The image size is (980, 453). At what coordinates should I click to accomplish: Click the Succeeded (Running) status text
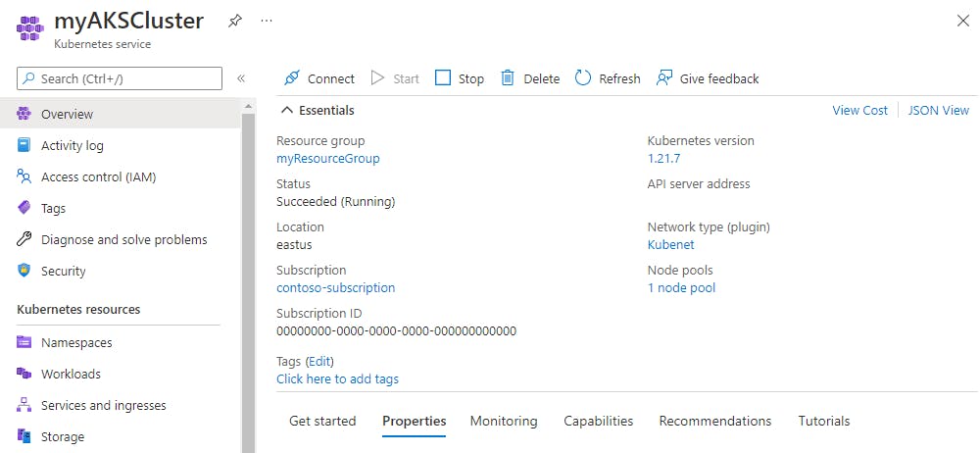pyautogui.click(x=335, y=201)
